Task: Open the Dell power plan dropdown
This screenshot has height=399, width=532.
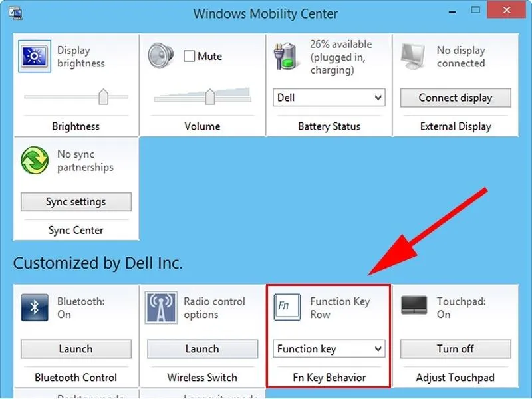Action: [x=329, y=98]
